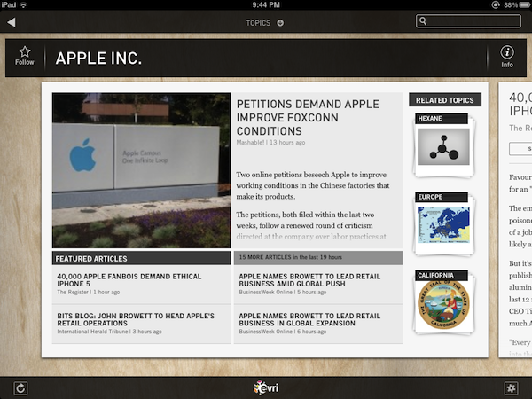This screenshot has height=399, width=532.
Task: Open the California related topic
Action: click(x=443, y=302)
